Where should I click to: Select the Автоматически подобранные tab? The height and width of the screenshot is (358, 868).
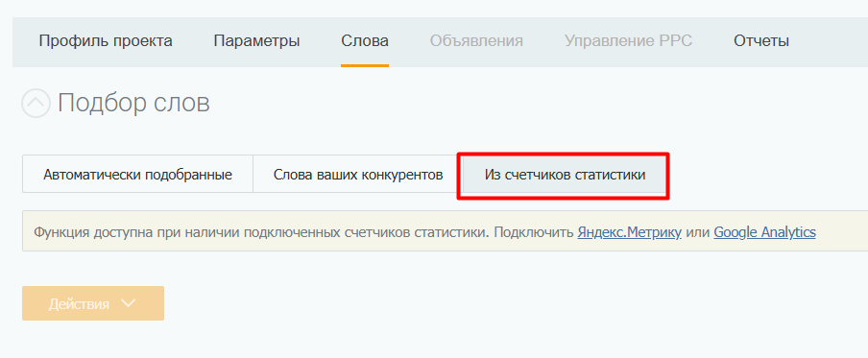pyautogui.click(x=138, y=175)
